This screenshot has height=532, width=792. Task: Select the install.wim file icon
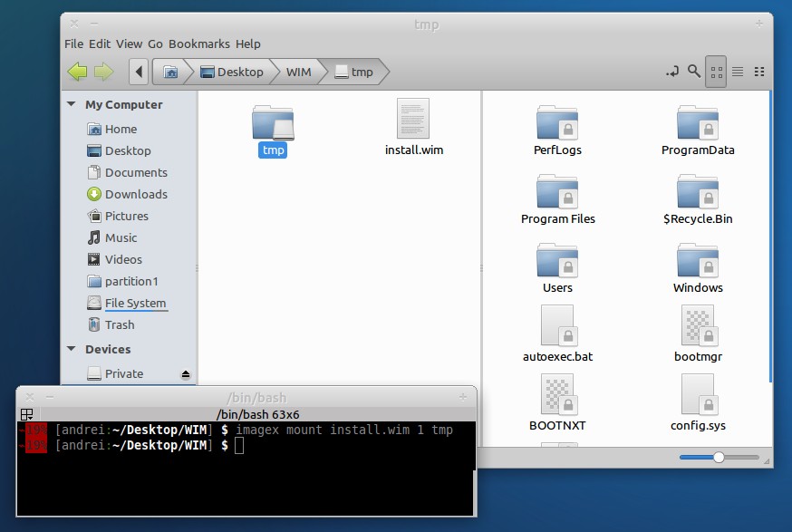click(x=413, y=118)
